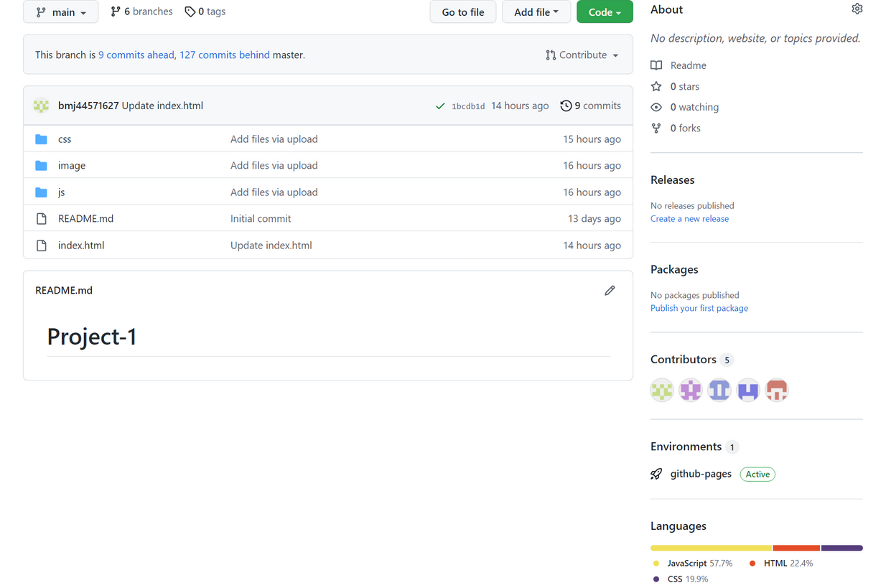Image resolution: width=886 pixels, height=588 pixels.
Task: Open the green Code dropdown button
Action: 605,12
